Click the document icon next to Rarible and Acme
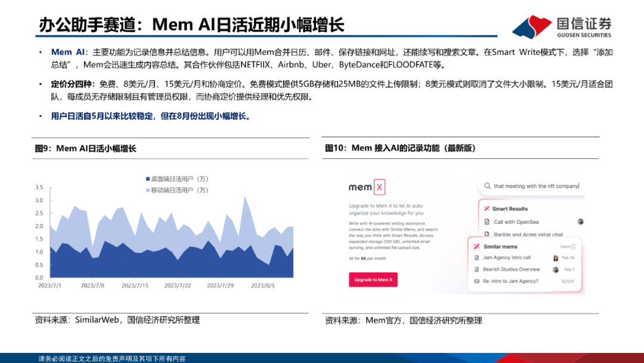This screenshot has height=363, width=644. click(487, 234)
